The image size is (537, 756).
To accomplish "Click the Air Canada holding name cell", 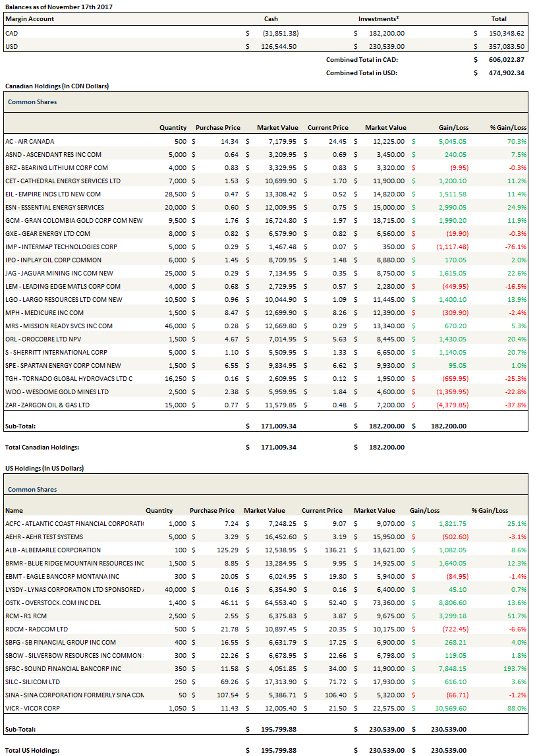I will pos(30,141).
